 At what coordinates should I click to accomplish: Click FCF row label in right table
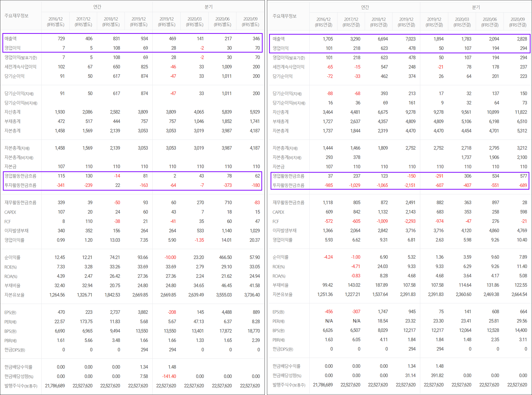click(275, 221)
